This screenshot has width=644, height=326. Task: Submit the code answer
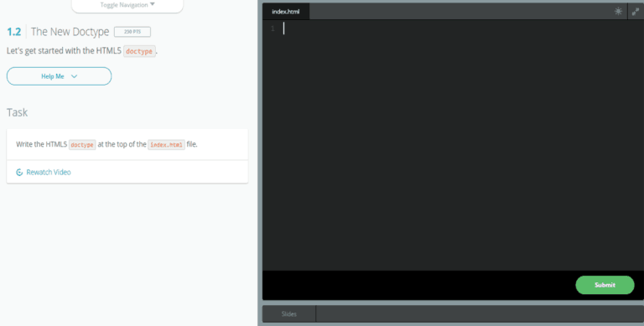605,285
